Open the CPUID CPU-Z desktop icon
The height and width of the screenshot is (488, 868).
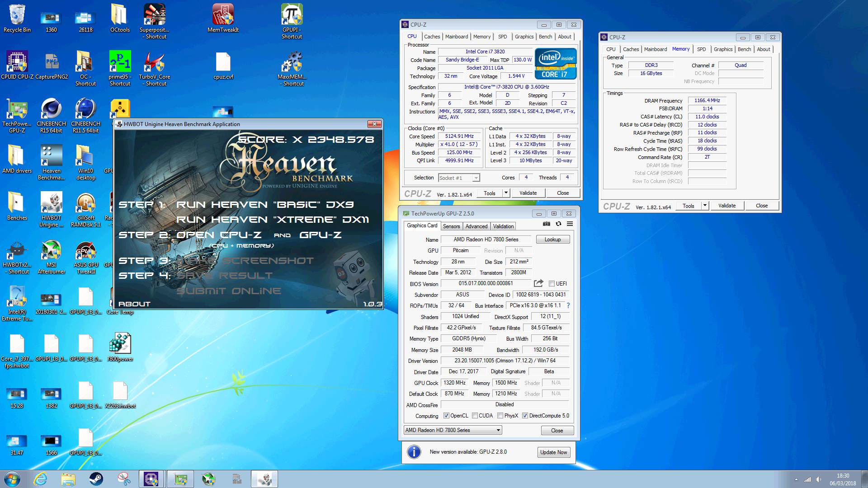click(x=17, y=66)
